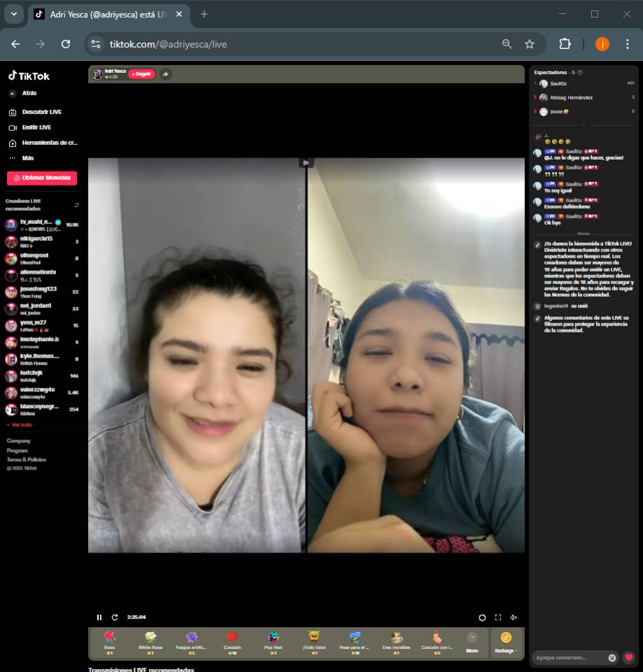Image resolution: width=643 pixels, height=672 pixels.
Task: Click the Obtener Monedas button
Action: [x=42, y=178]
